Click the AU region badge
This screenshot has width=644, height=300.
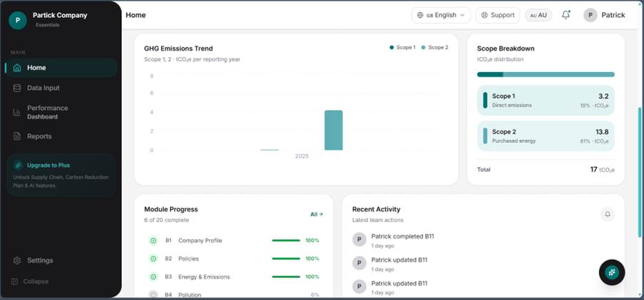(x=538, y=15)
